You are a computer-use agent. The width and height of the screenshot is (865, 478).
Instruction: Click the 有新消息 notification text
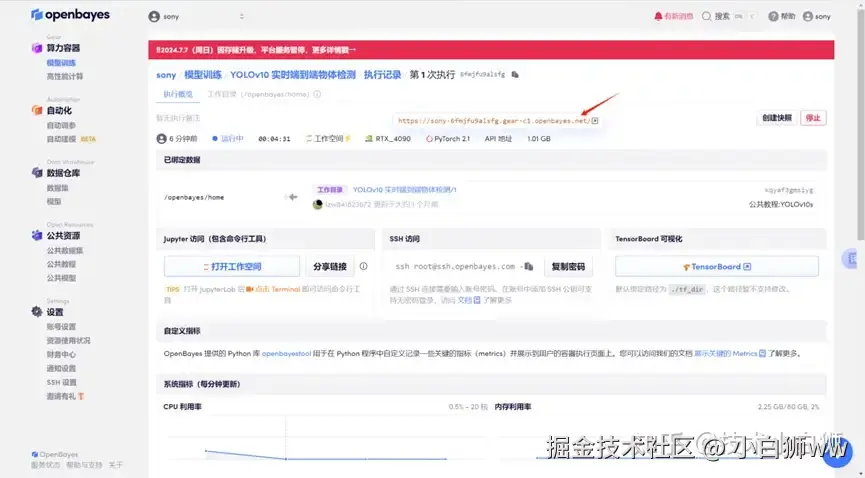(679, 17)
